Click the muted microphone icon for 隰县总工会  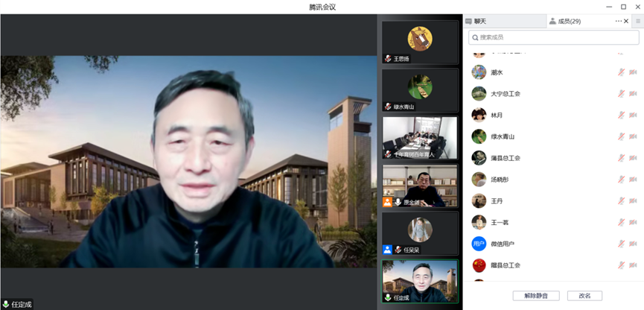pyautogui.click(x=621, y=265)
